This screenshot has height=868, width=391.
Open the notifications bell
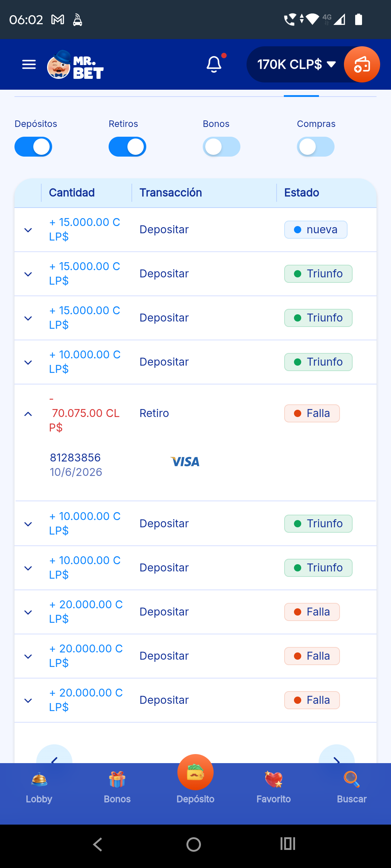[214, 64]
